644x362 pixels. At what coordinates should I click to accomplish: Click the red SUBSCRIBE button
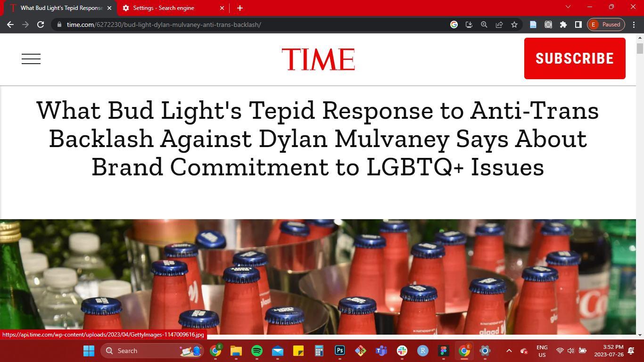[575, 58]
